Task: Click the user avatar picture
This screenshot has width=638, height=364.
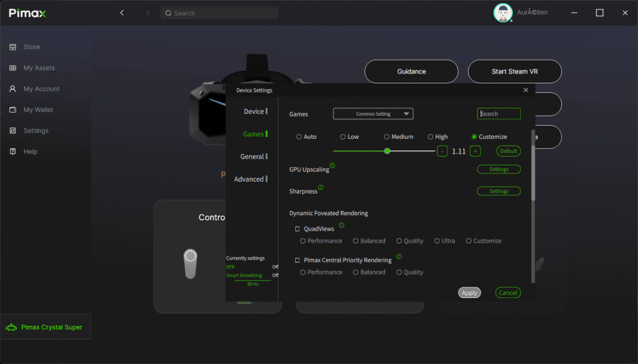Action: (x=503, y=13)
